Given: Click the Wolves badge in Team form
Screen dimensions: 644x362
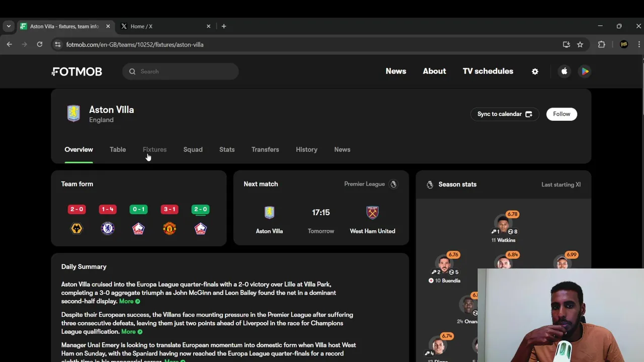Looking at the screenshot, I should (x=76, y=229).
